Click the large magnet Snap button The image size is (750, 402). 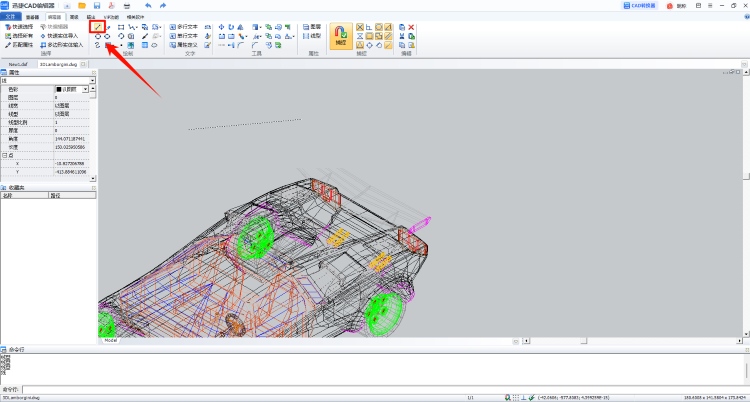click(x=340, y=37)
